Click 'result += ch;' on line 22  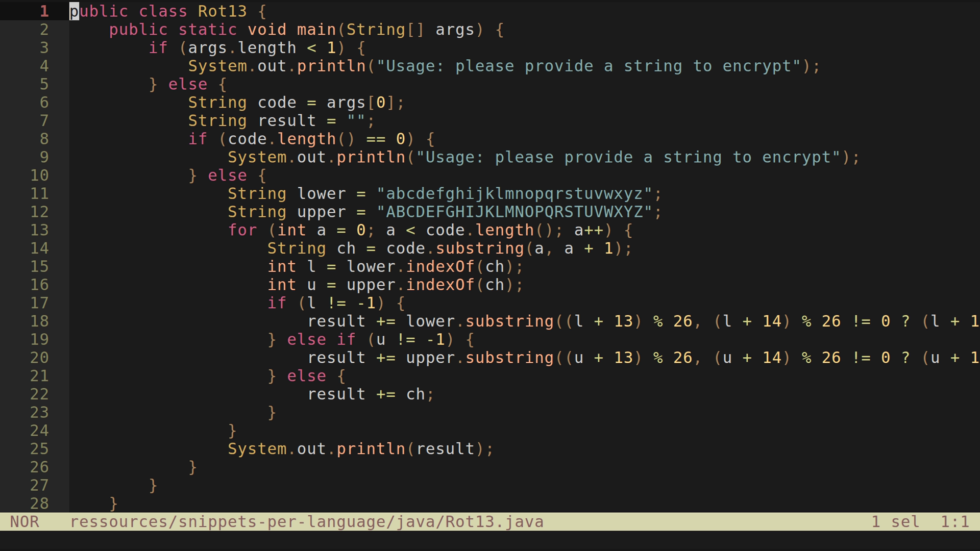point(370,394)
